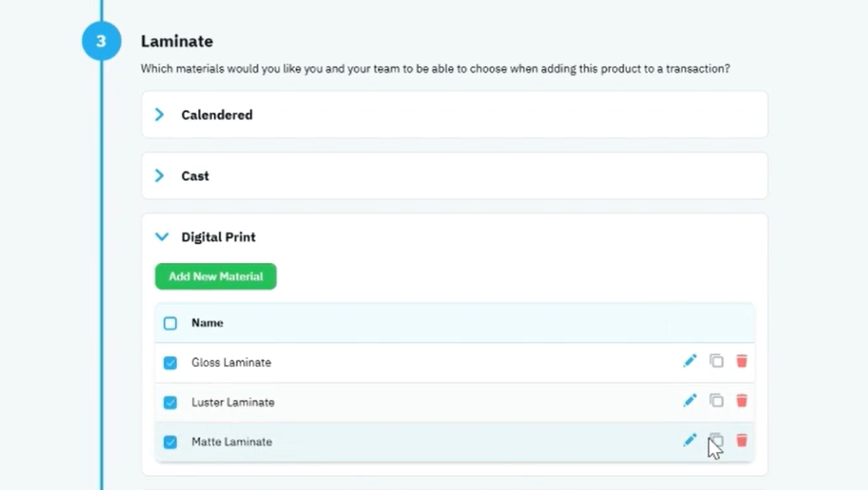Delete Luster Laminate using trash icon
Viewport: 868px width, 490px height.
(742, 401)
